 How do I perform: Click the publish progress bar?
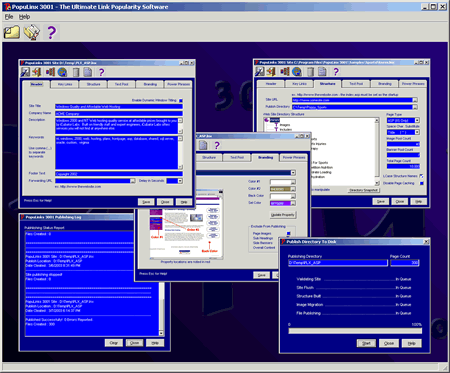(355, 331)
